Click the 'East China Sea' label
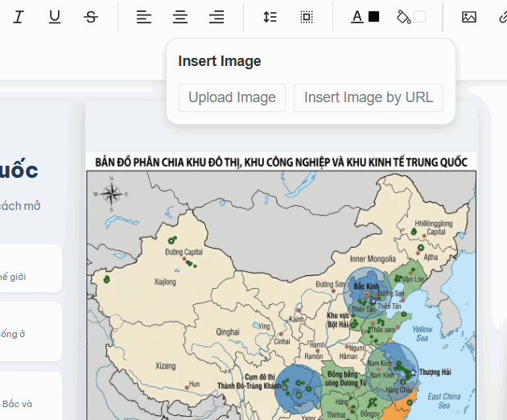 [x=443, y=401]
